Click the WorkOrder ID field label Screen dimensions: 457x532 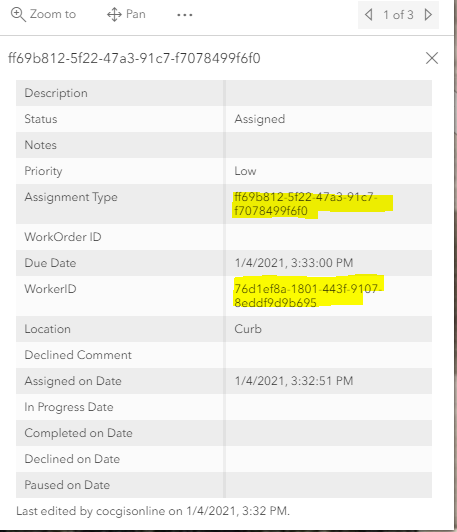pyautogui.click(x=63, y=237)
